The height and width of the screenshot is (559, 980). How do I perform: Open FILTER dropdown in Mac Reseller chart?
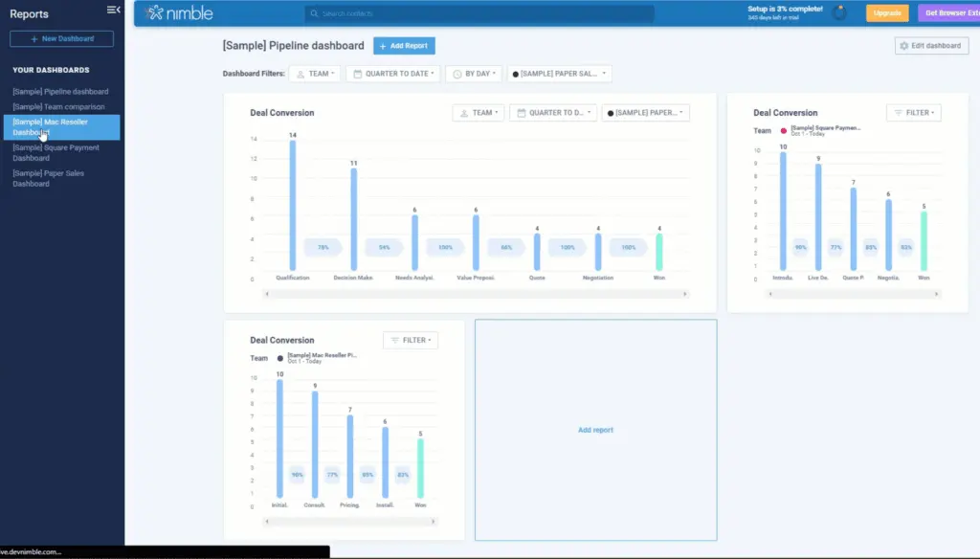(x=411, y=340)
